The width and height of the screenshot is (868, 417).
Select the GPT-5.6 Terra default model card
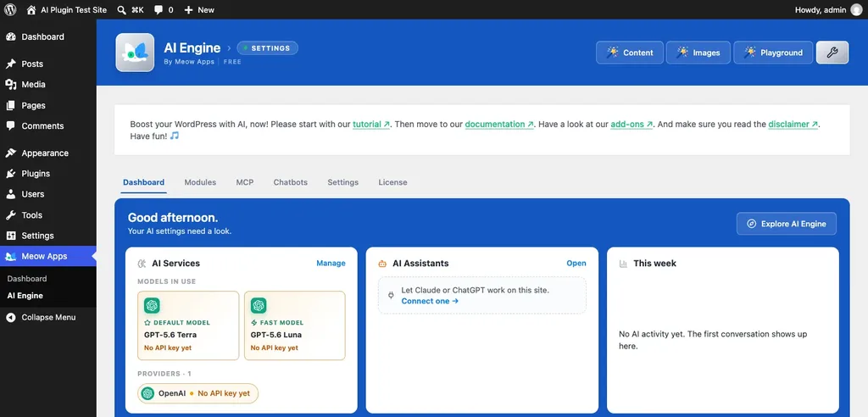(188, 325)
